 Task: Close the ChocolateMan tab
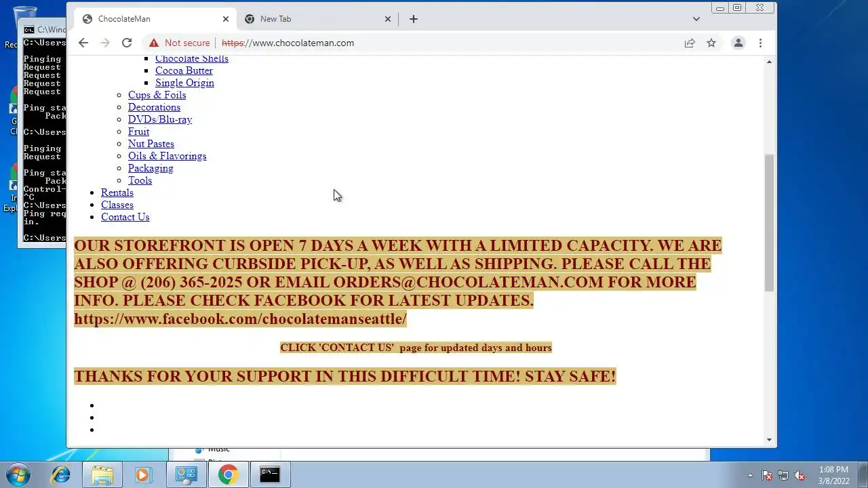click(226, 19)
